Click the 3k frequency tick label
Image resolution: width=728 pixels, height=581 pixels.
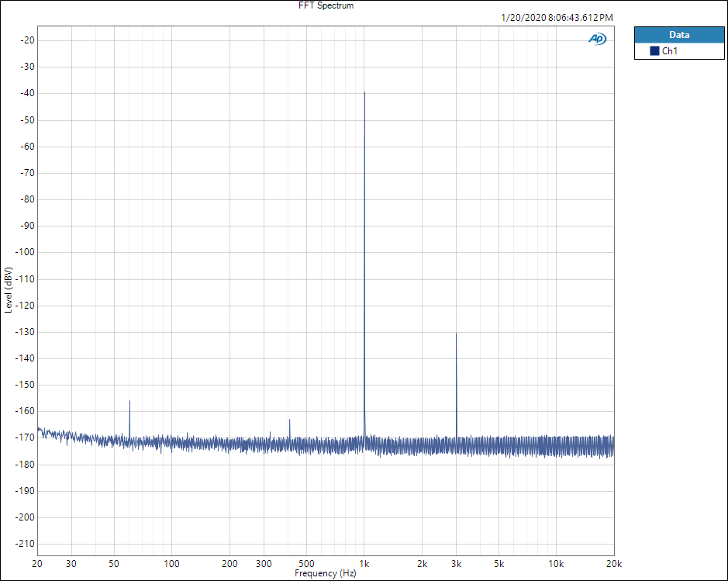coord(457,564)
